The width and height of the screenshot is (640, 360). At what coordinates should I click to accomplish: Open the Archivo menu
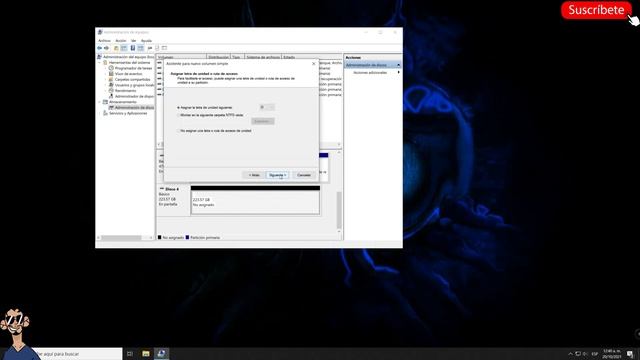104,41
